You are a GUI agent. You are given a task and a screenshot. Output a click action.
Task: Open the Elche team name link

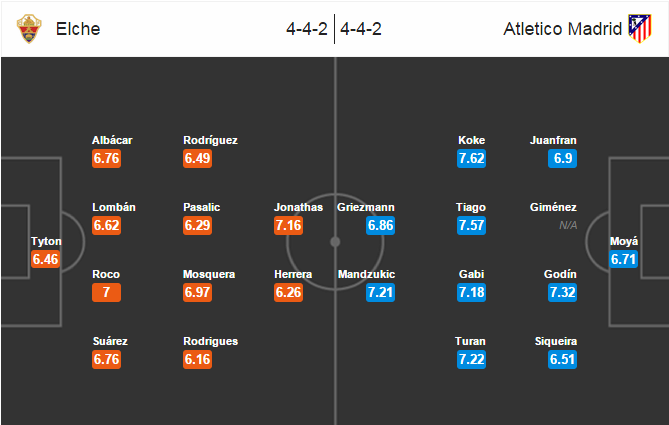(x=78, y=29)
